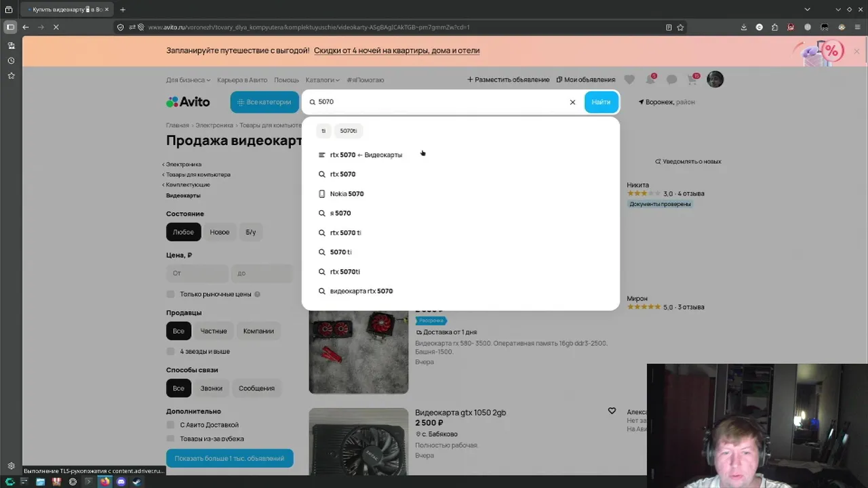
Task: Choose suggestion 'rtx 5070 ← Видеокарты'
Action: [460, 155]
